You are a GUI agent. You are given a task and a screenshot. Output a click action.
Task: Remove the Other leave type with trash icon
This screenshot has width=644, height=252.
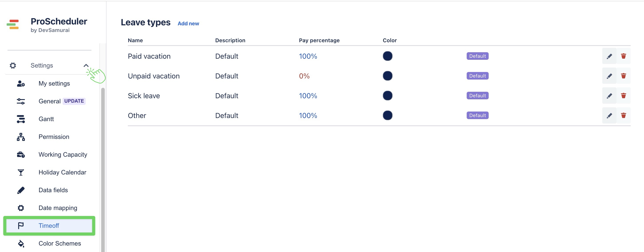pos(624,115)
